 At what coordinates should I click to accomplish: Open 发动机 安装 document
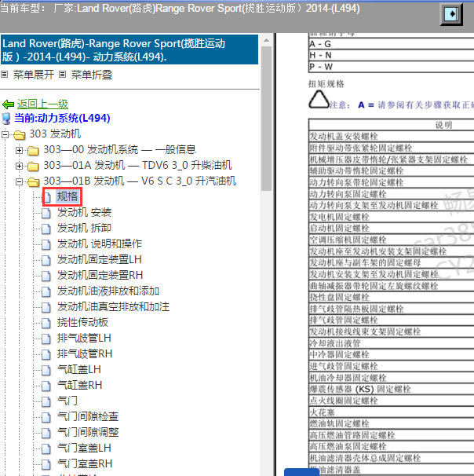click(x=84, y=212)
